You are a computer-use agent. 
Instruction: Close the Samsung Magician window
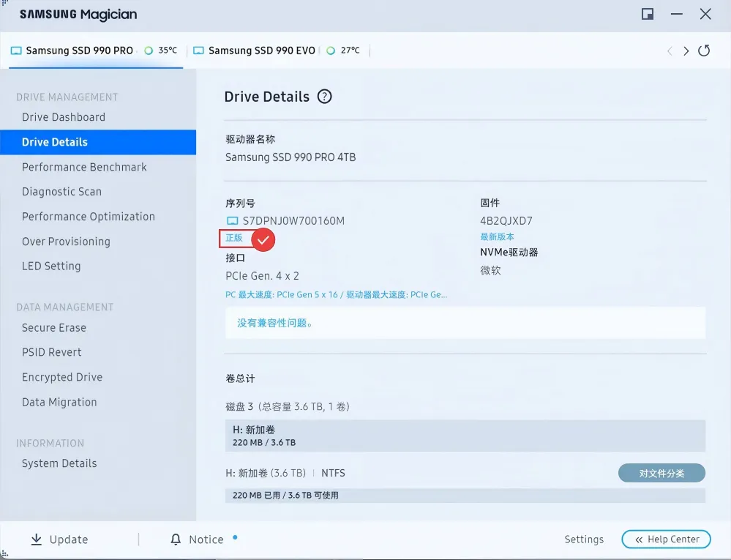click(x=705, y=14)
